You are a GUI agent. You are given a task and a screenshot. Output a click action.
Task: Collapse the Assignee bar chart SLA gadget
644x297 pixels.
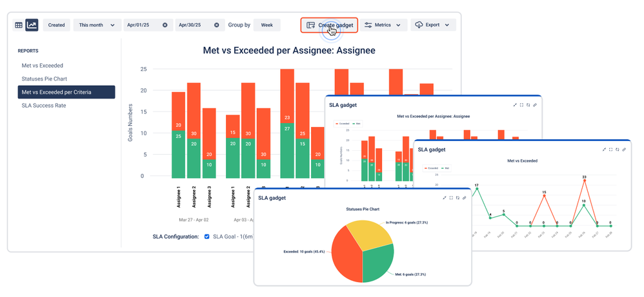tap(515, 105)
